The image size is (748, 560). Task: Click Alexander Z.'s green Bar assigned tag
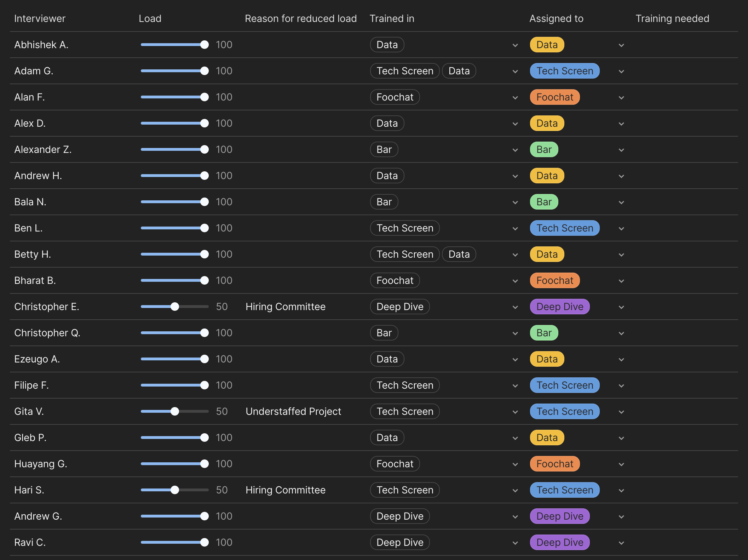point(544,149)
